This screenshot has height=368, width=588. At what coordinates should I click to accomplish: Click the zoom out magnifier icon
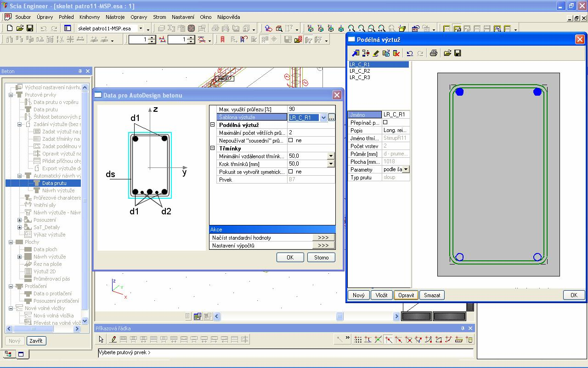point(362,29)
